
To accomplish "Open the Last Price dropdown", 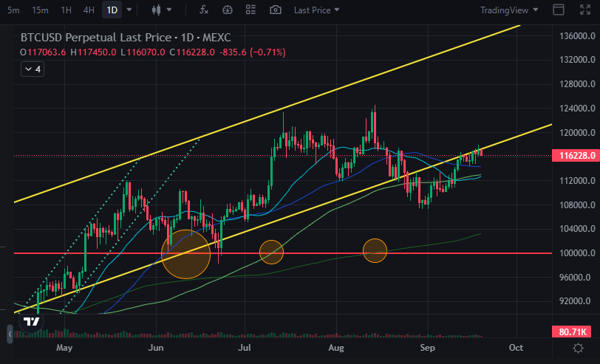I will [x=316, y=10].
